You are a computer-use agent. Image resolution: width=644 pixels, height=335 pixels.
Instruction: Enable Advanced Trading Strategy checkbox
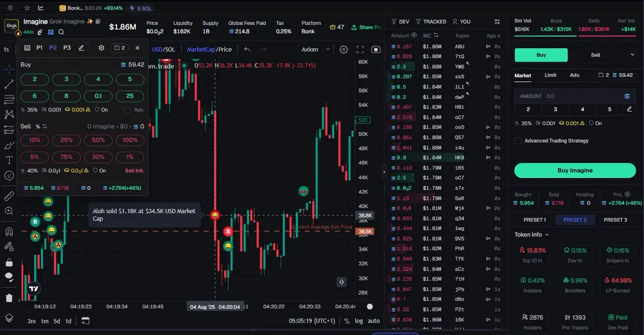518,141
